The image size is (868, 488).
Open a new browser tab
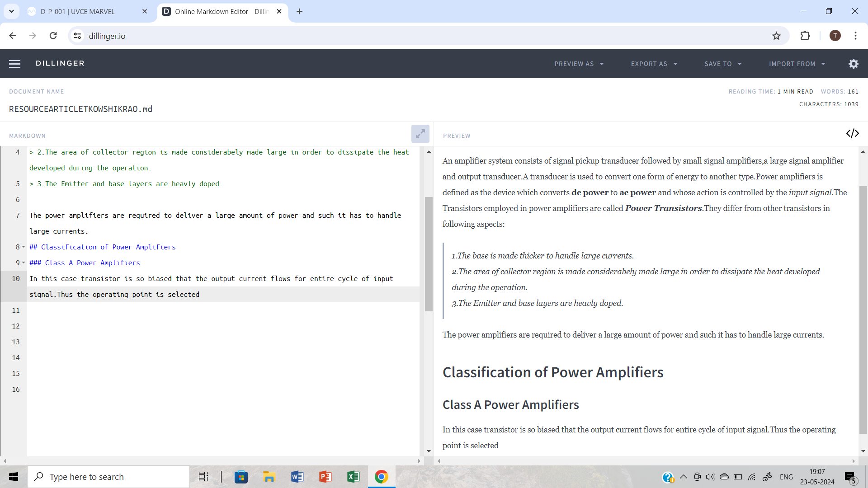299,11
